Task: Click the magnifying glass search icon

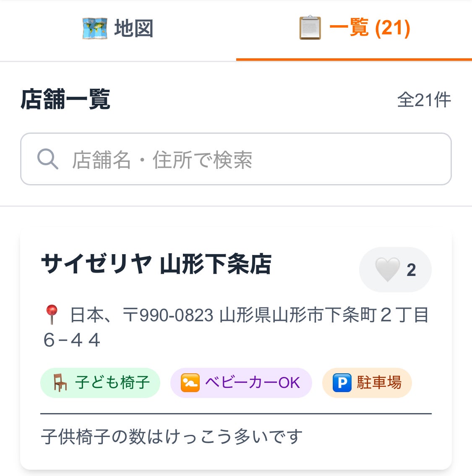Action: (47, 159)
